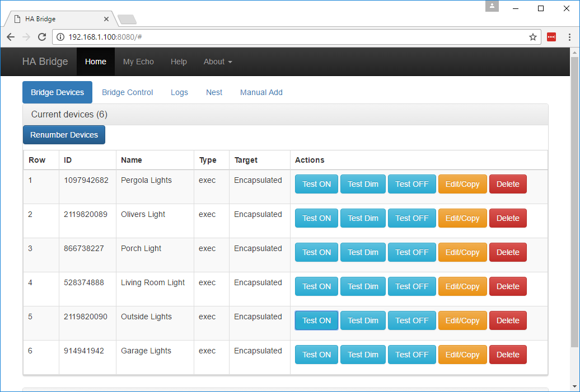The image size is (580, 392).
Task: Bookmark this page with the star icon
Action: pyautogui.click(x=532, y=37)
